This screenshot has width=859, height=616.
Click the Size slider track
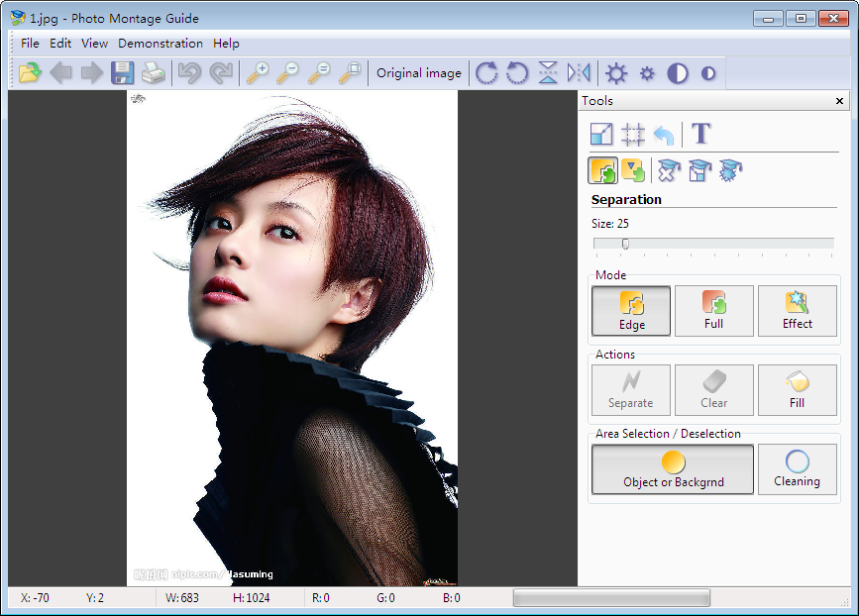pos(713,244)
